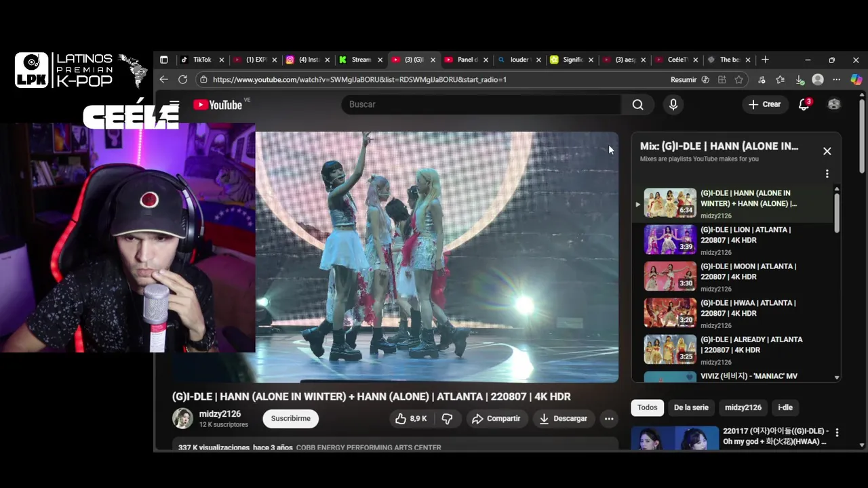Dislike the HANN video
This screenshot has height=488, width=868.
[447, 419]
